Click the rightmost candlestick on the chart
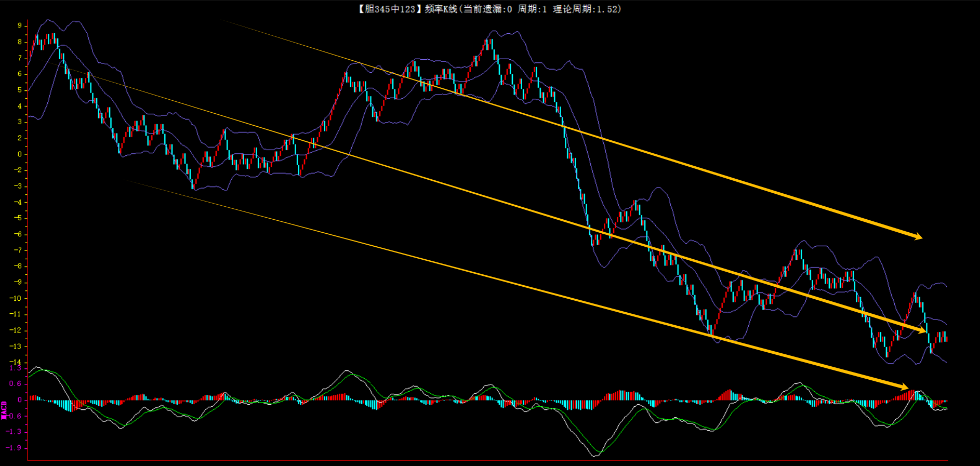Screen dimensions: 980x466 pos(946,338)
